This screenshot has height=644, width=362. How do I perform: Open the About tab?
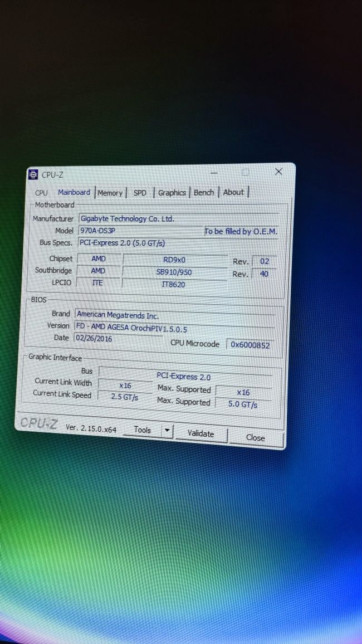pos(233,192)
